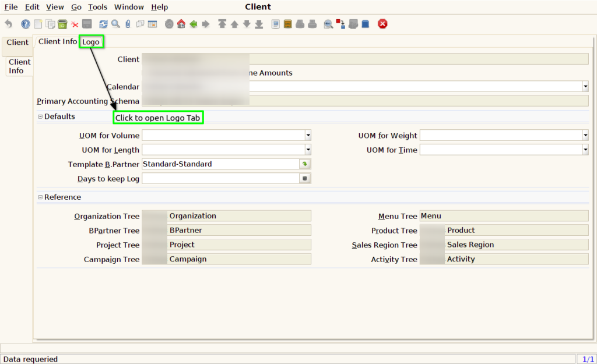Open the UOM for Time dropdown
This screenshot has height=364, width=597.
(x=585, y=150)
